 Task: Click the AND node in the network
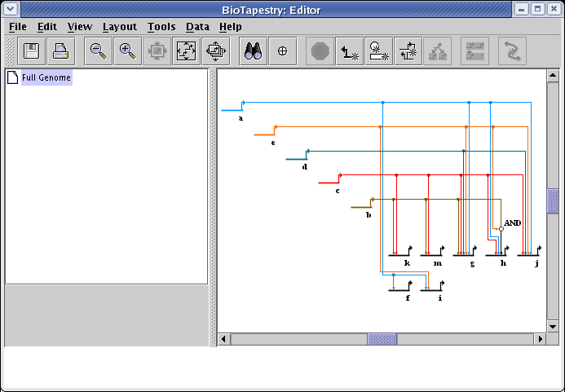pos(501,228)
